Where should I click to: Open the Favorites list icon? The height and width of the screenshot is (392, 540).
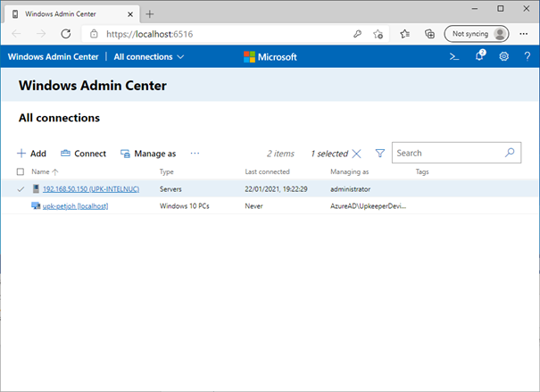pos(405,34)
